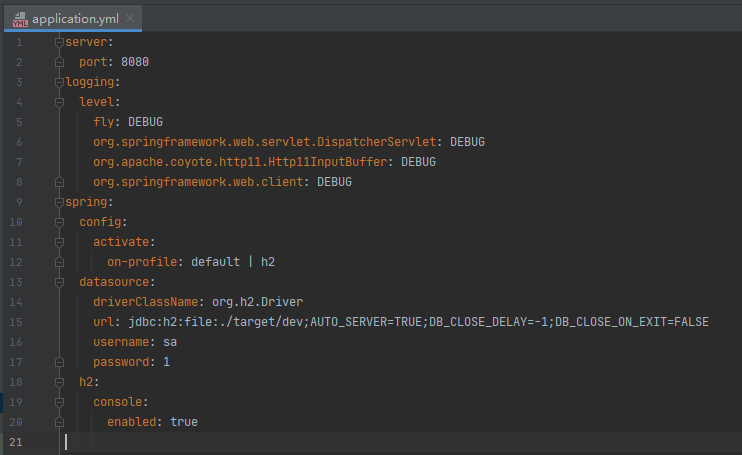742x455 pixels.
Task: Fold the level block under logging
Action: tap(60, 102)
